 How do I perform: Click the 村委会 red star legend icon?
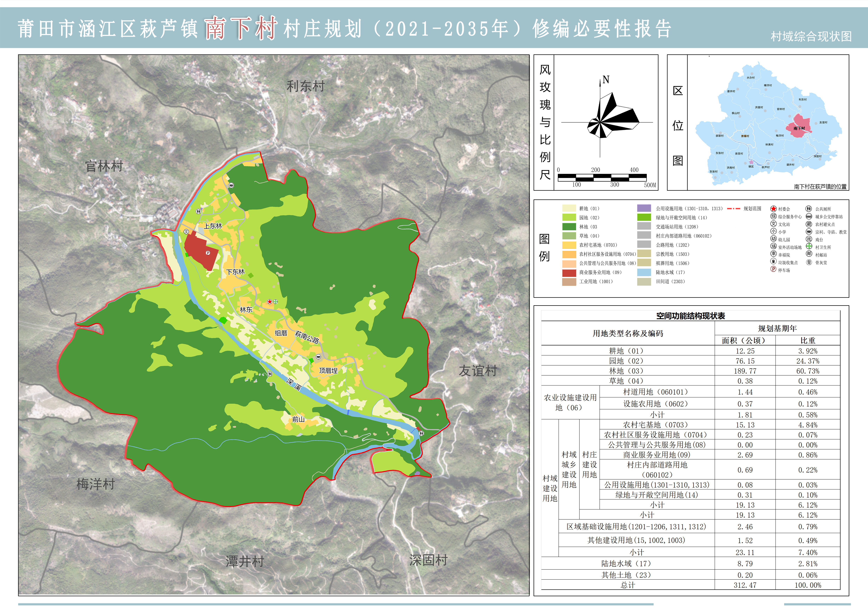pos(774,209)
